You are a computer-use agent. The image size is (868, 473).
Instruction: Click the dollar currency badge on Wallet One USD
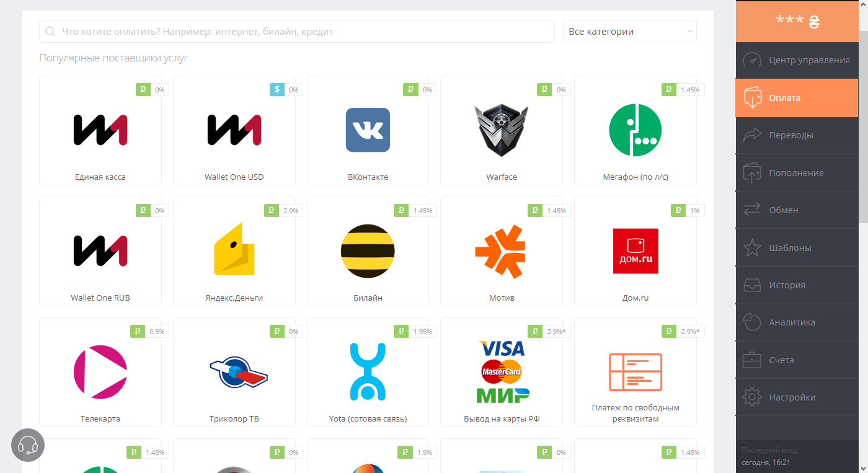point(277,90)
